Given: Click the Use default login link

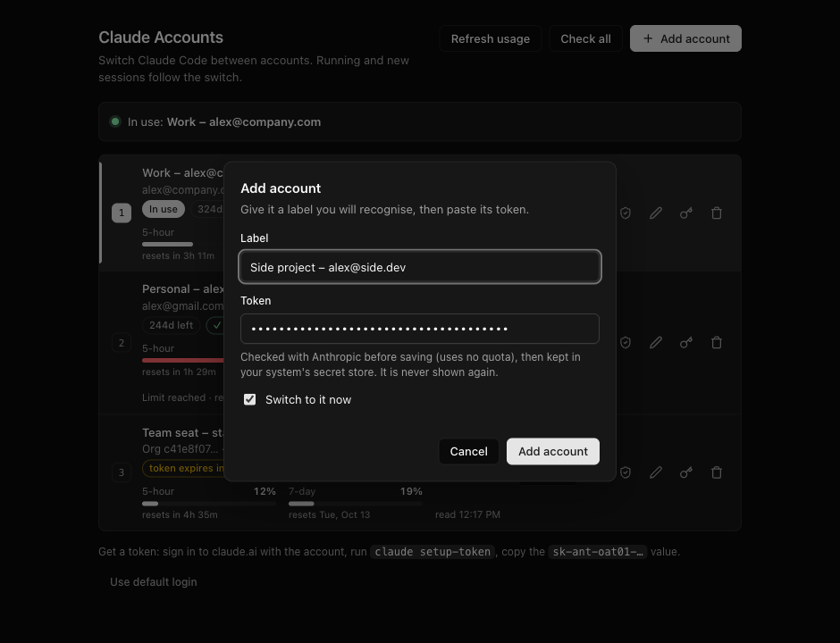Looking at the screenshot, I should (x=153, y=582).
